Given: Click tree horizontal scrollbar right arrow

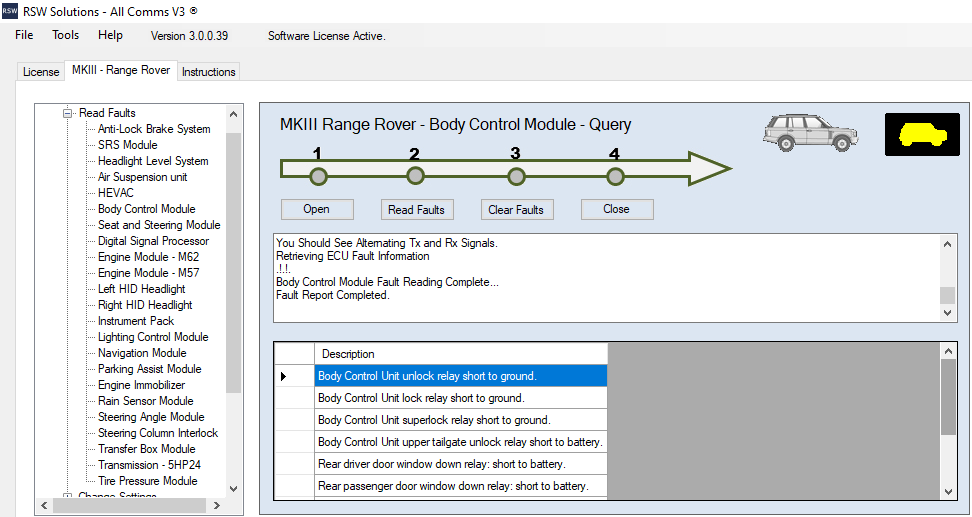Looking at the screenshot, I should [x=216, y=506].
